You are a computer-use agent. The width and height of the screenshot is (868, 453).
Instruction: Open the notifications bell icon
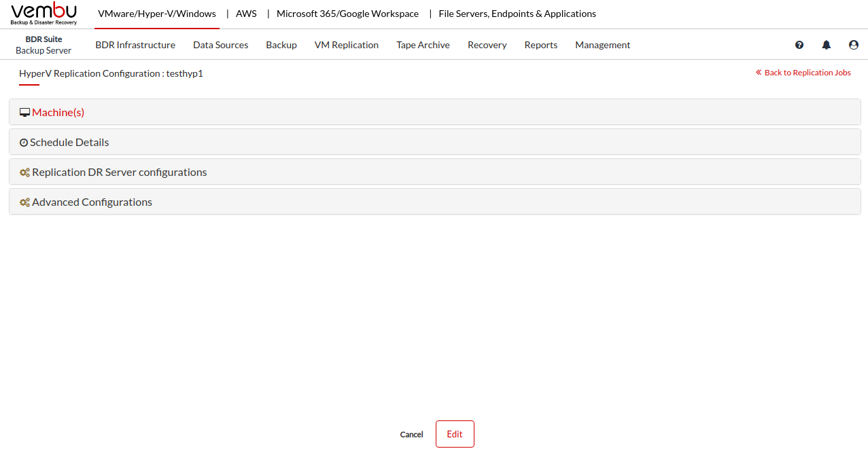point(827,45)
